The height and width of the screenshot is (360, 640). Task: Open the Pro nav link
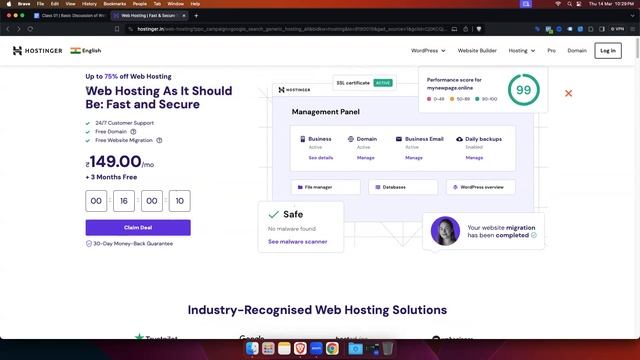coord(551,51)
